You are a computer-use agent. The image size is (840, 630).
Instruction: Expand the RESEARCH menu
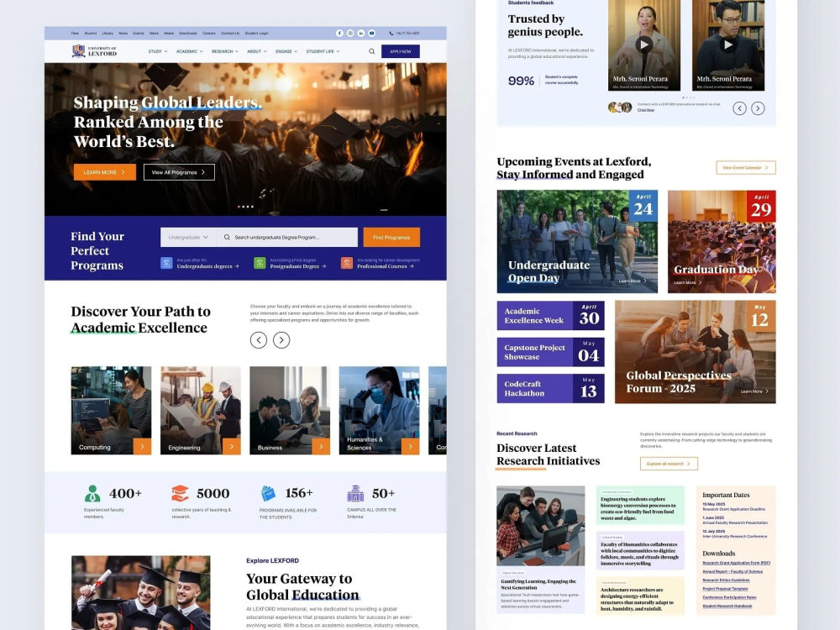[225, 51]
